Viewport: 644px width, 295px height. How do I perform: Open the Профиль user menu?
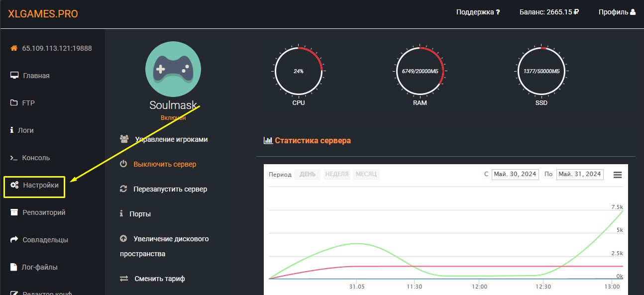pos(617,12)
